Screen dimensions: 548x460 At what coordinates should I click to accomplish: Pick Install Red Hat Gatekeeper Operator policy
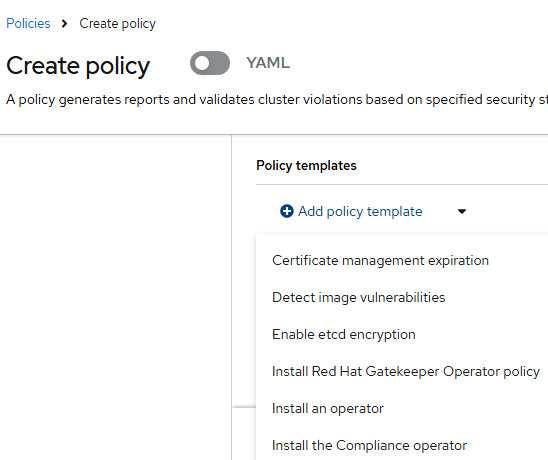pos(406,372)
